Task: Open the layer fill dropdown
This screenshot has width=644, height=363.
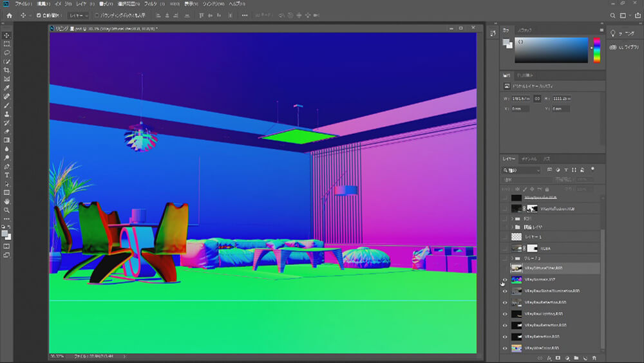Action: [585, 189]
